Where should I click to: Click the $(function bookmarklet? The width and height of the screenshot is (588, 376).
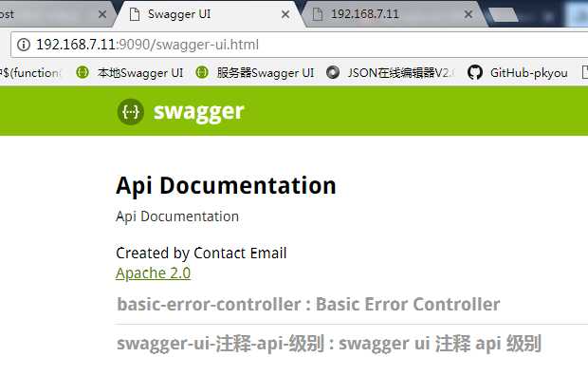30,72
